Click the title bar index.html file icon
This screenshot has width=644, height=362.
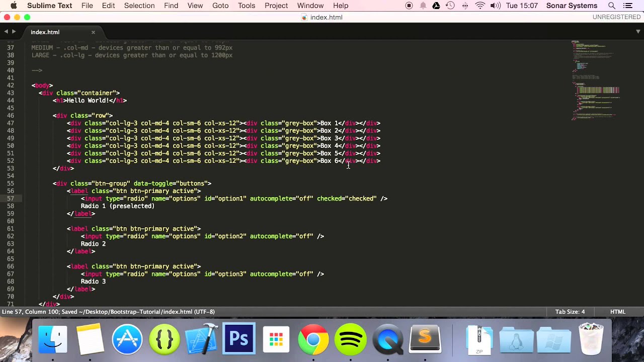click(x=304, y=17)
